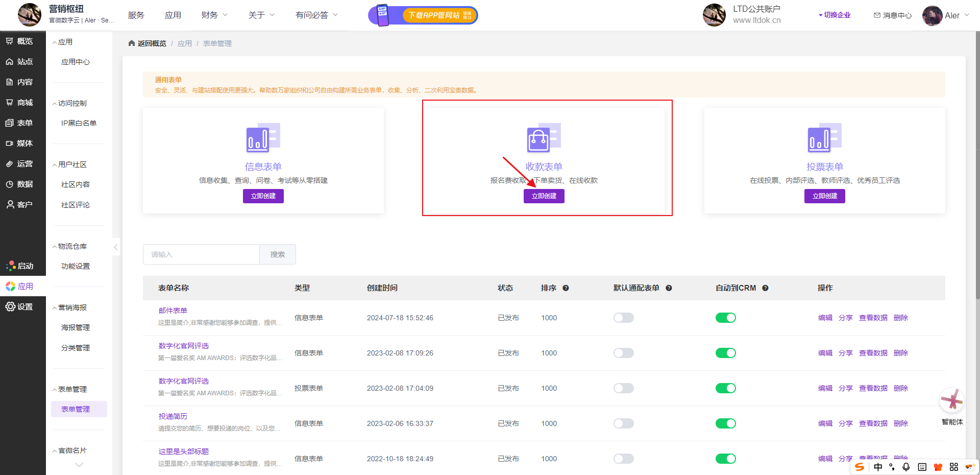Go to 商城 shop in sidebar
This screenshot has height=475, width=980.
(10, 103)
